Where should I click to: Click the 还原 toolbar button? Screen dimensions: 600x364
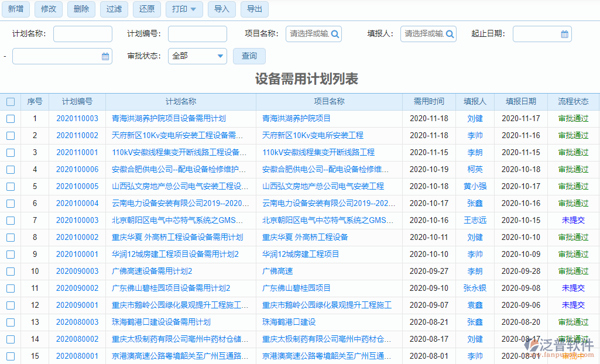click(x=146, y=9)
